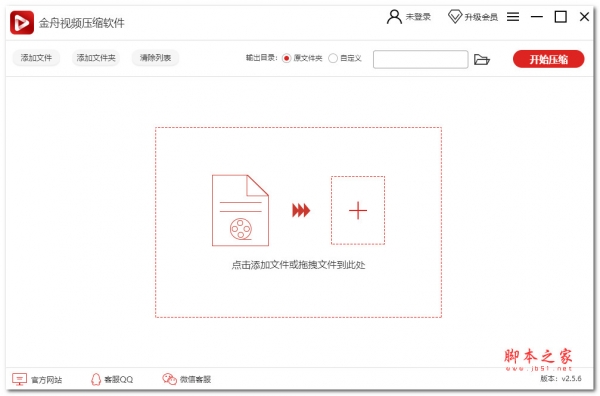This screenshot has width=600, height=396.
Task: Click the 添加文件 button
Action: (x=36, y=58)
